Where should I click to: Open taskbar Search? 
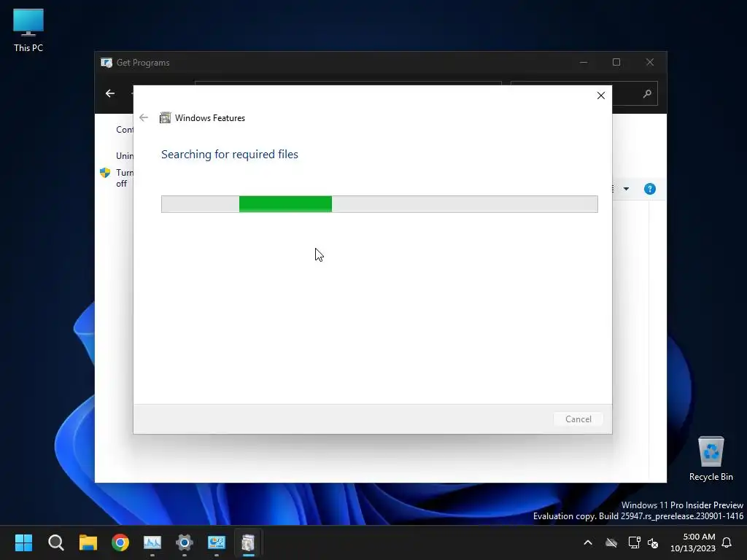click(x=55, y=542)
